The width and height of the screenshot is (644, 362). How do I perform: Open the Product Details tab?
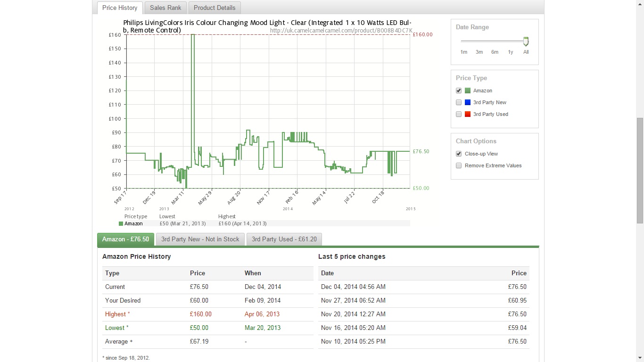[x=215, y=8]
